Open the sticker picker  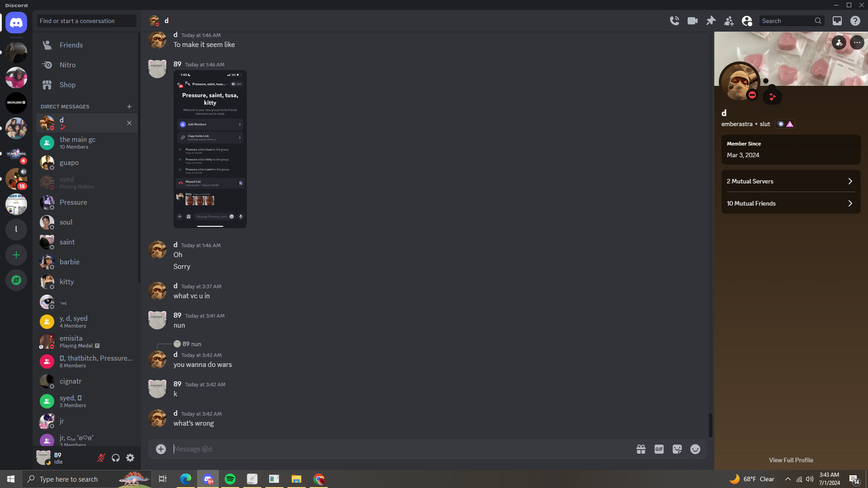pyautogui.click(x=677, y=449)
